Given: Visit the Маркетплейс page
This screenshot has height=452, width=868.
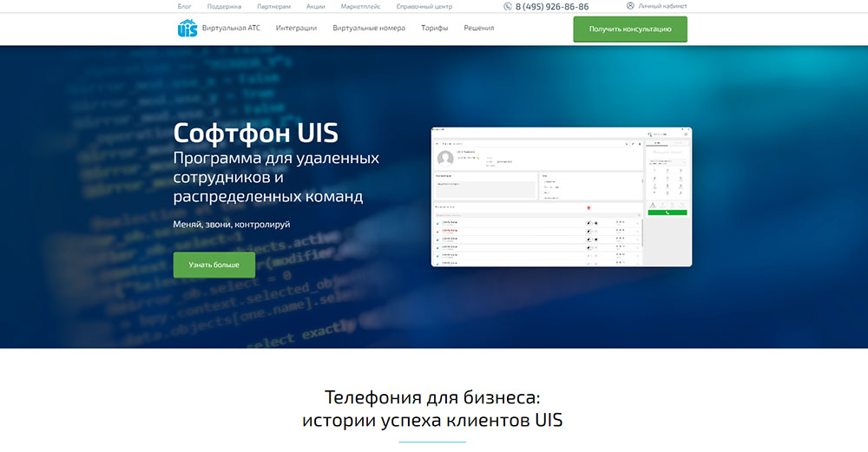Looking at the screenshot, I should (360, 6).
